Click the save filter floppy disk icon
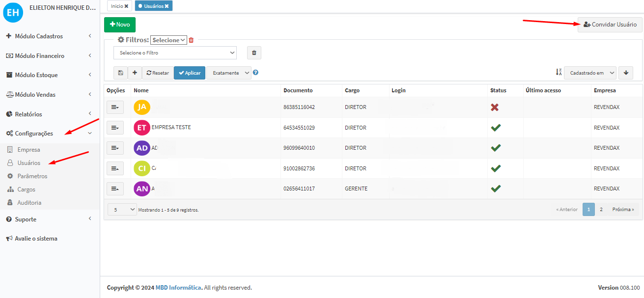This screenshot has height=298, width=644. [x=120, y=73]
